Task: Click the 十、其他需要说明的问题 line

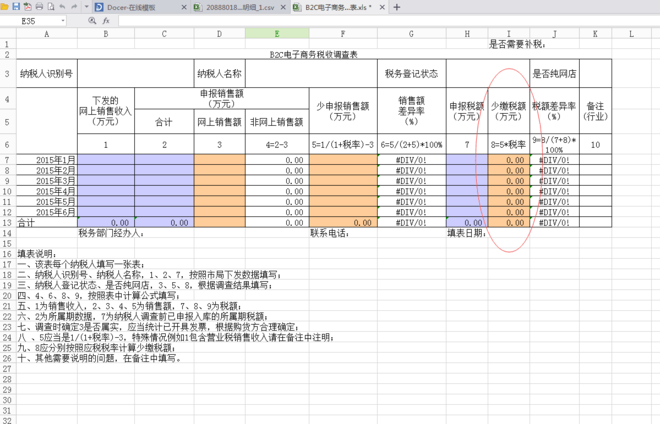Action: [x=99, y=358]
